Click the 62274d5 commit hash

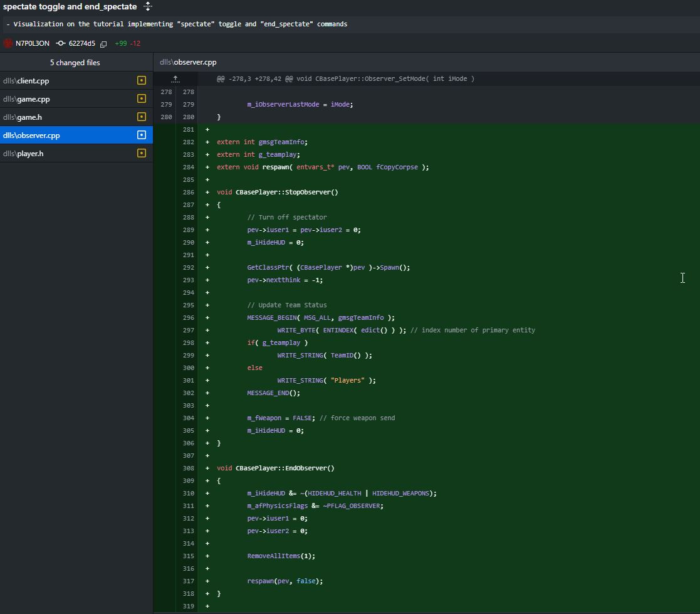81,44
